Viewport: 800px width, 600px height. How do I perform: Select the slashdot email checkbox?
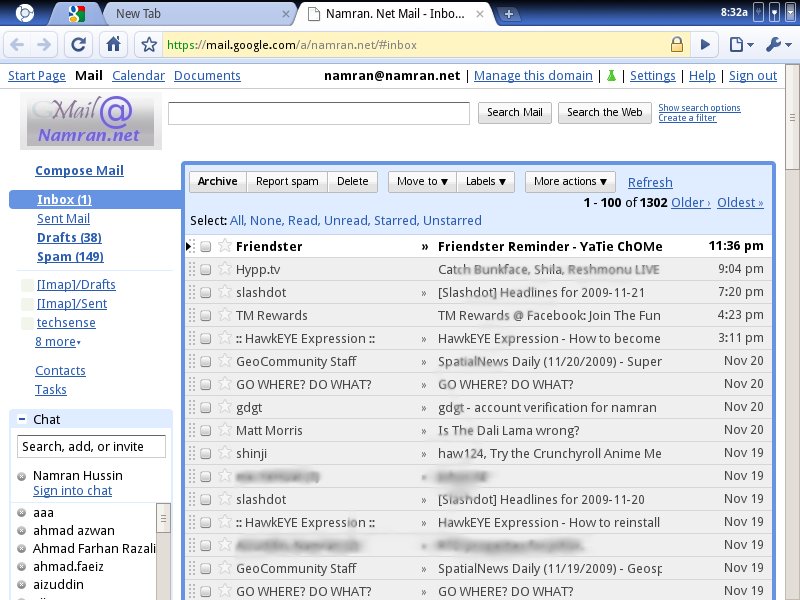click(x=205, y=292)
